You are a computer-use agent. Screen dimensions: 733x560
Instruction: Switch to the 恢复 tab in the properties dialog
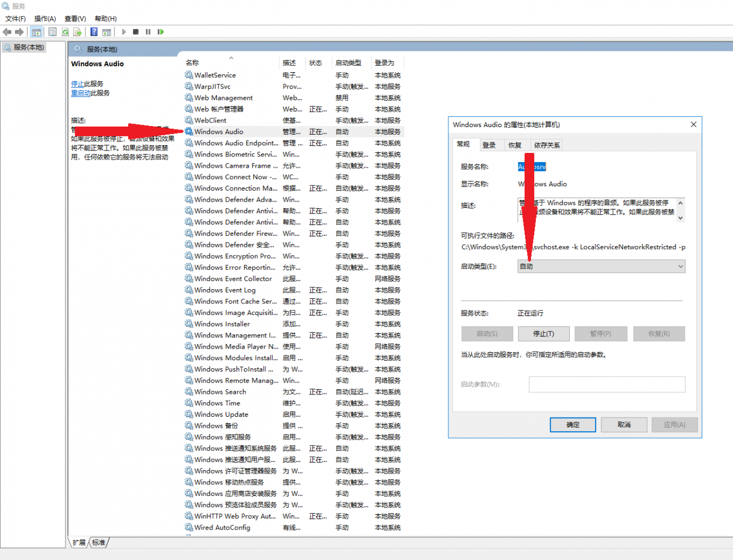click(x=515, y=145)
